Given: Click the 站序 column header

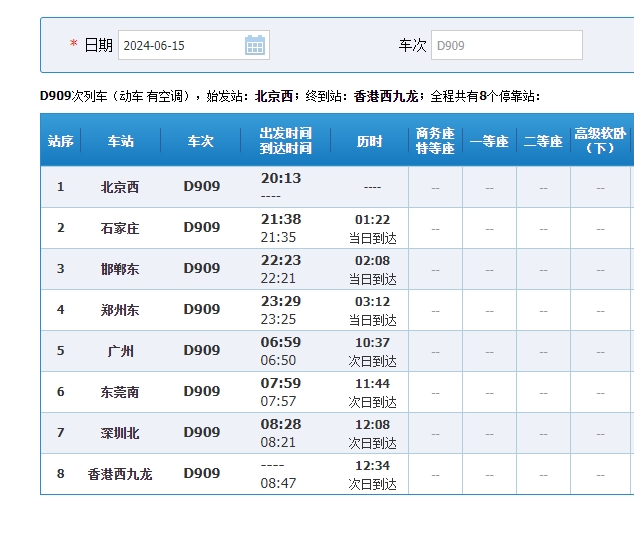Looking at the screenshot, I should 60,141.
